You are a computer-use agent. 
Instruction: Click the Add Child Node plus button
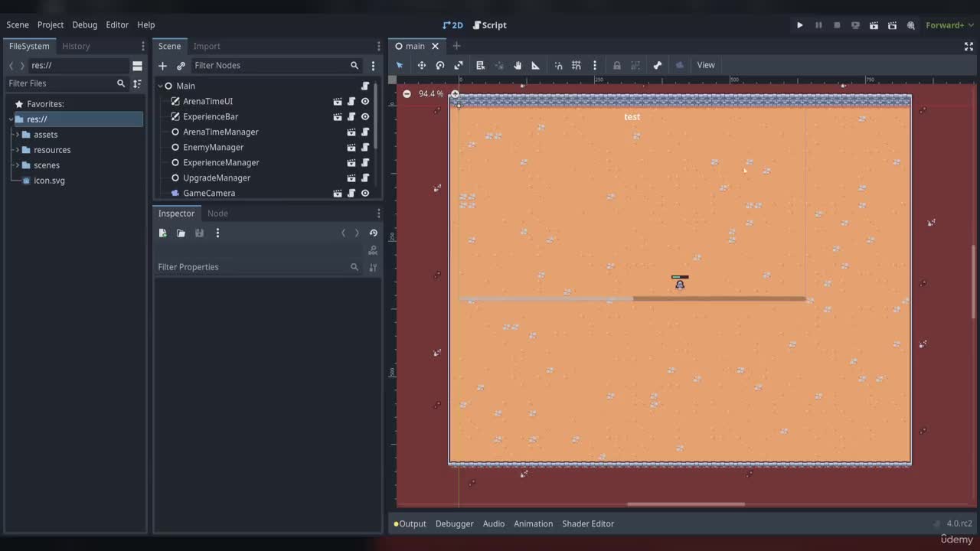point(162,66)
